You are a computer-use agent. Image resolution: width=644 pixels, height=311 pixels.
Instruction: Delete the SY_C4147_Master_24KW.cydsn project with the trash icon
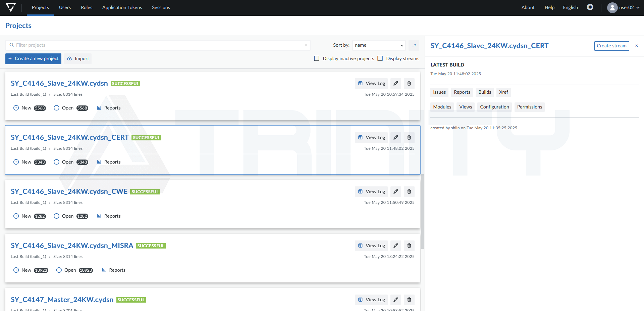(409, 300)
